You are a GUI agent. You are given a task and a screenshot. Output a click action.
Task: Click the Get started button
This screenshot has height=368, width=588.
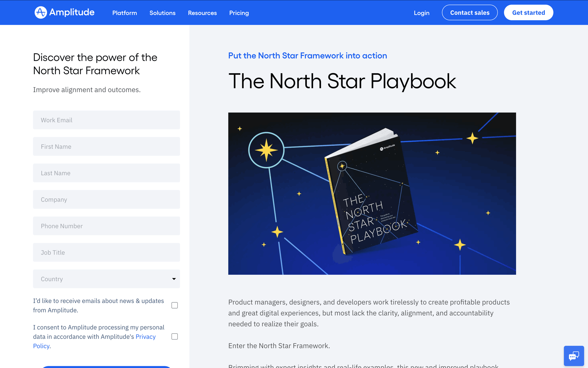pyautogui.click(x=529, y=13)
